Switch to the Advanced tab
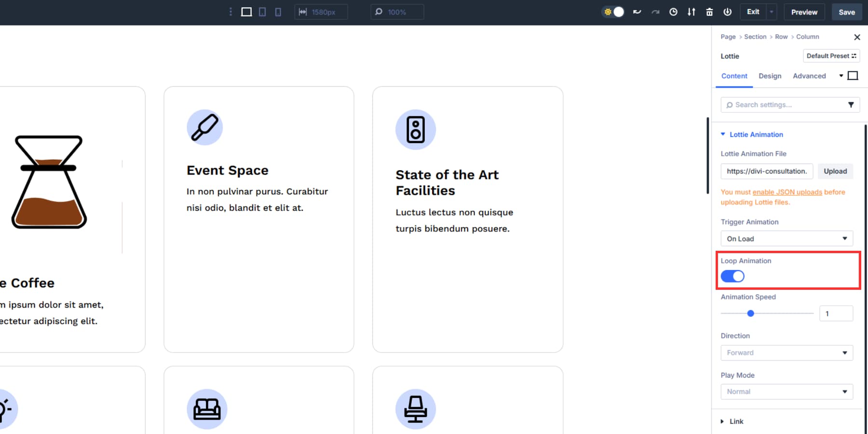Viewport: 868px width, 434px height. pos(809,76)
